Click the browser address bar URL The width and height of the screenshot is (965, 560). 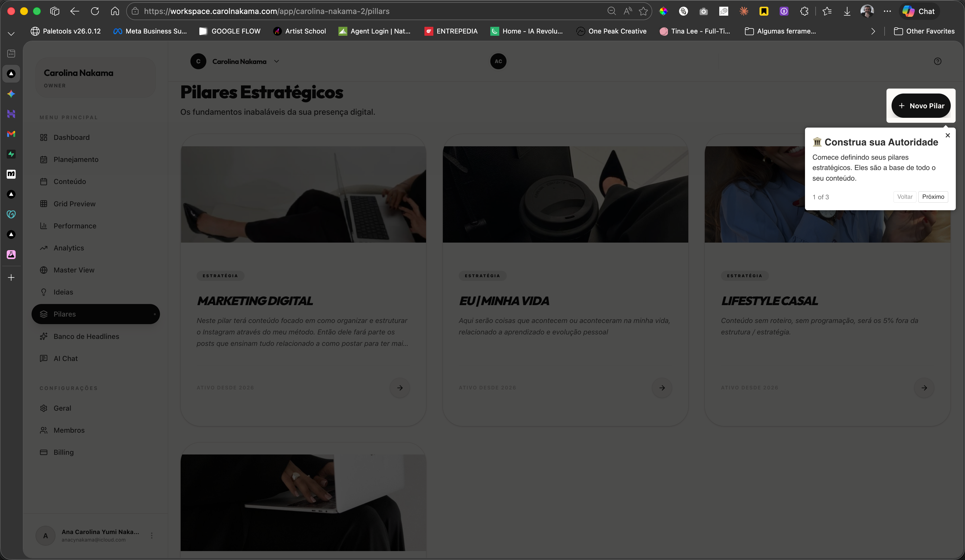click(267, 11)
